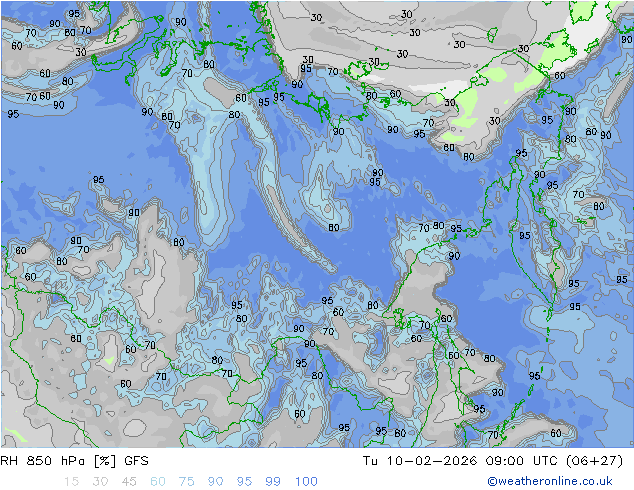Click the legend value 100
This screenshot has height=490, width=634.
coord(306,482)
